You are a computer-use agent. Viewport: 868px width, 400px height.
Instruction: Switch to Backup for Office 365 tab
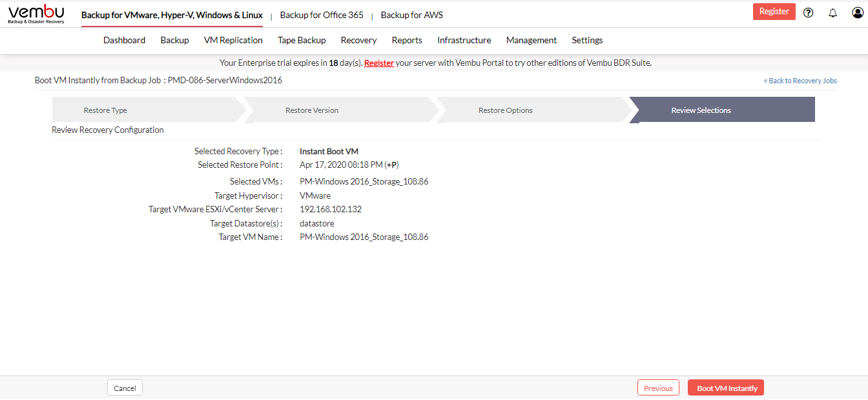[322, 15]
